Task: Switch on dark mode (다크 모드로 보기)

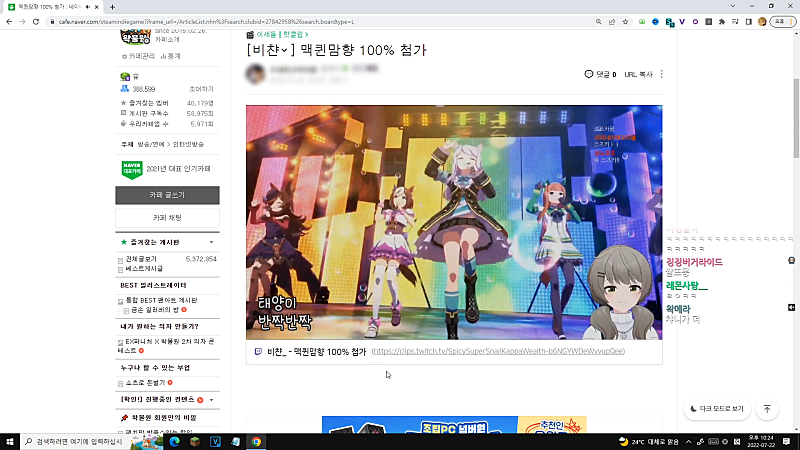Action: tap(717, 409)
